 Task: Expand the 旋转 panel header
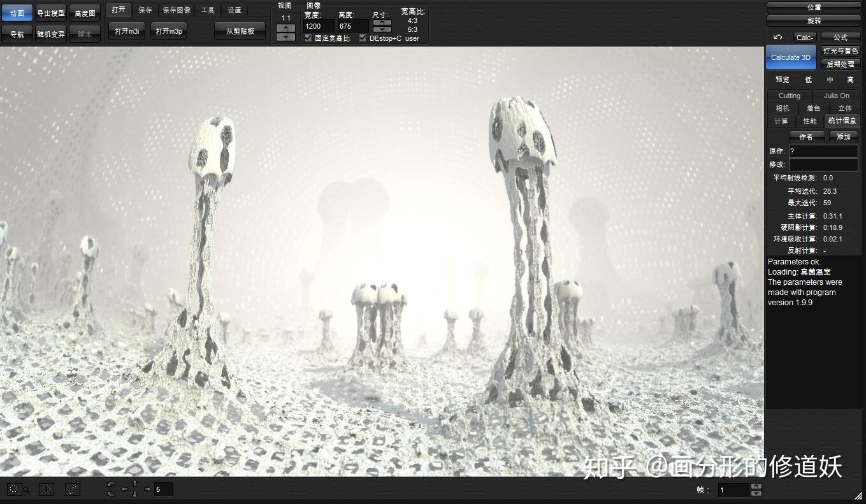pyautogui.click(x=814, y=21)
